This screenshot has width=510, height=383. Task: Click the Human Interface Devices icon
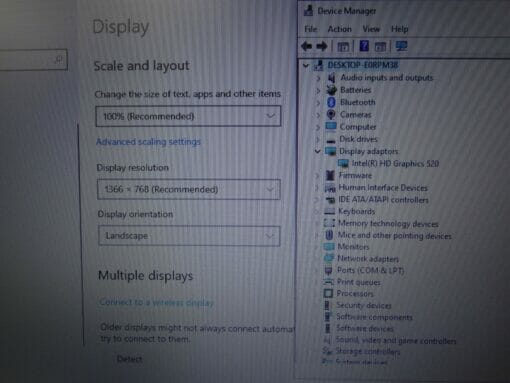tap(330, 188)
